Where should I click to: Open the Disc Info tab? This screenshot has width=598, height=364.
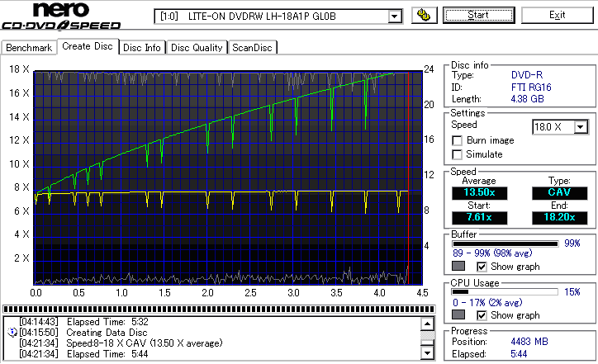click(x=142, y=48)
